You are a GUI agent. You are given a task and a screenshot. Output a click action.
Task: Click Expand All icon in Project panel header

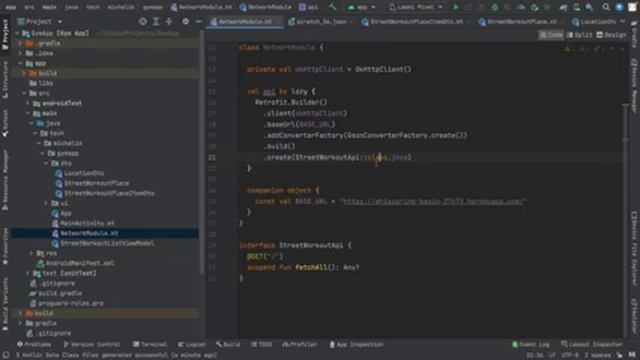pos(156,21)
